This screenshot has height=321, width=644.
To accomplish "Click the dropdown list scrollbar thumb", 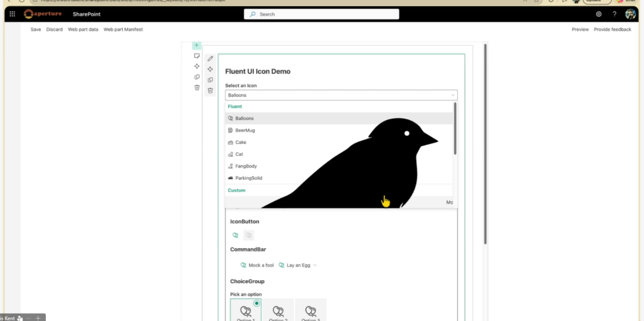I will (455, 129).
